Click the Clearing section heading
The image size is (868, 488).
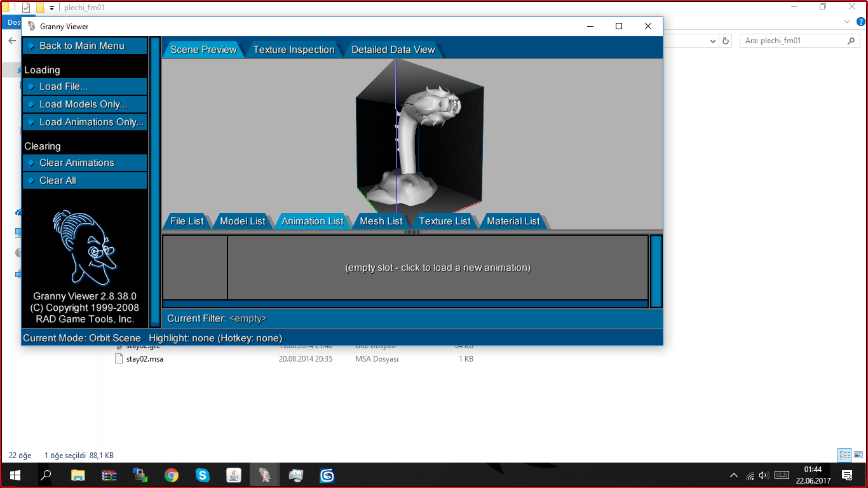43,146
